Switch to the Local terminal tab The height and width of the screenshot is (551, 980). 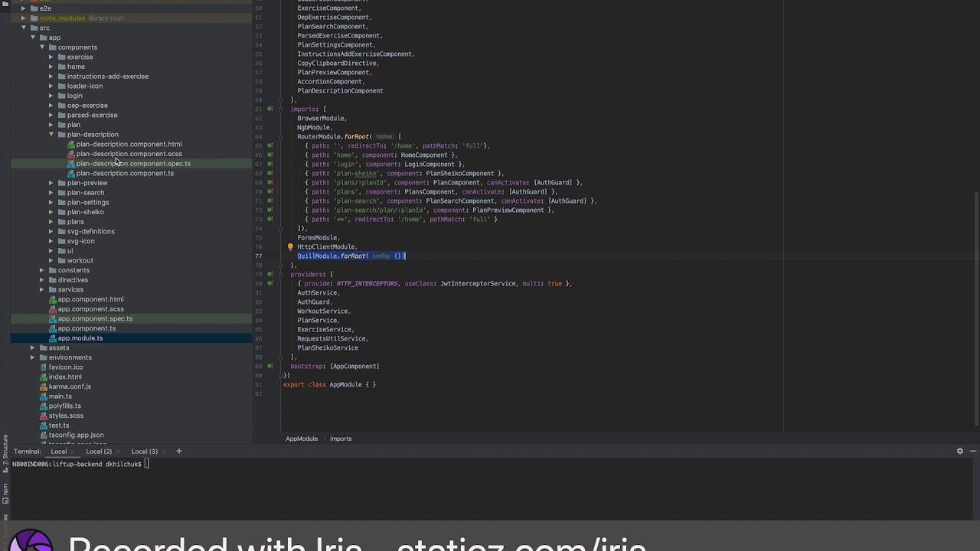[59, 452]
